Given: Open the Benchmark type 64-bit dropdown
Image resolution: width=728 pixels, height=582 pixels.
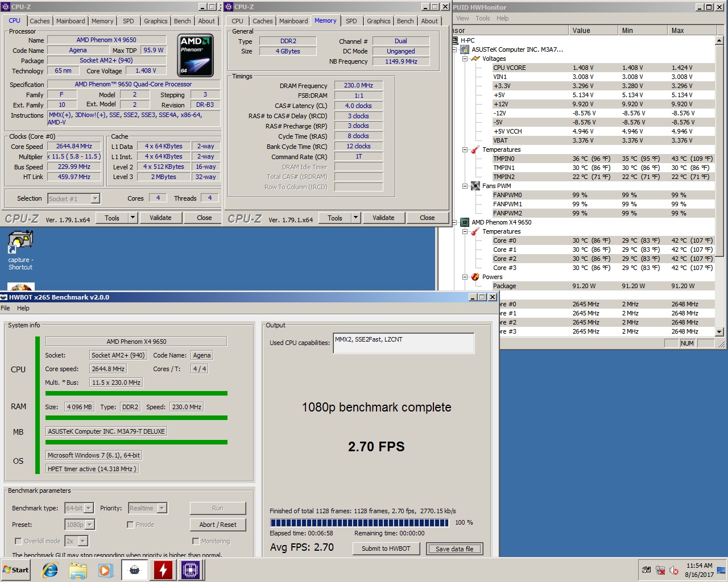Looking at the screenshot, I should coord(89,508).
